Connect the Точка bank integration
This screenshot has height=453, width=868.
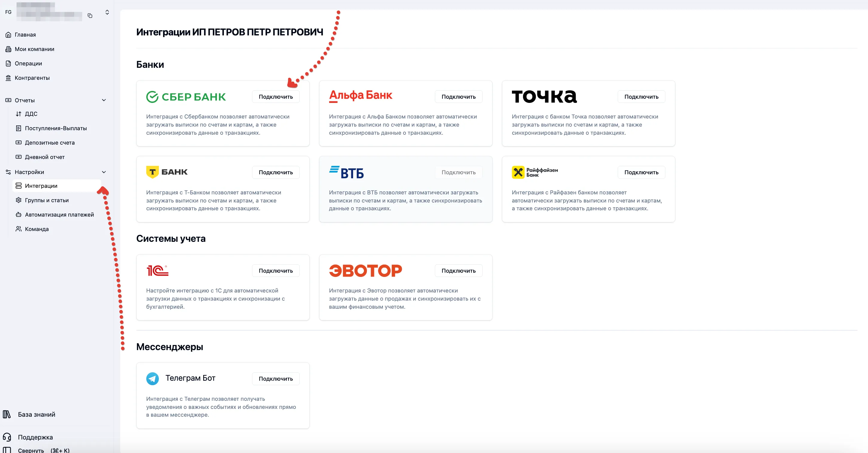pyautogui.click(x=641, y=97)
